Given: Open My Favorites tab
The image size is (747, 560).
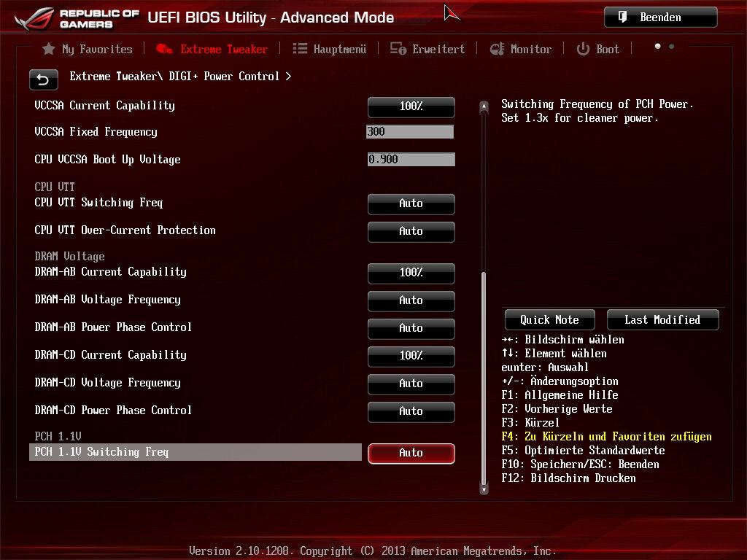Looking at the screenshot, I should (x=88, y=49).
